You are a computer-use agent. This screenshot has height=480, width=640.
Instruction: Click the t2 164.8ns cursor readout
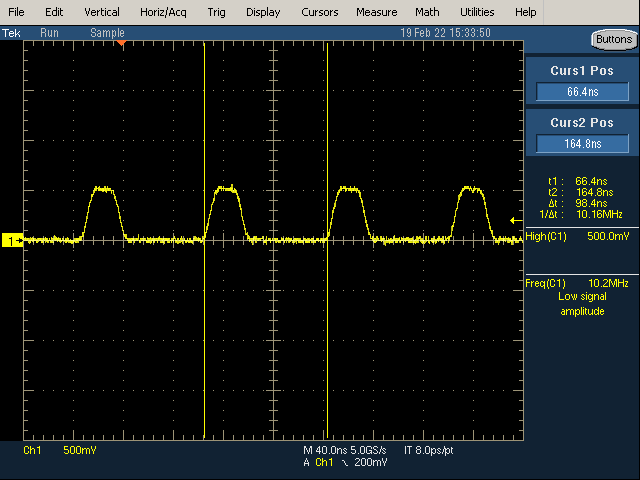[x=580, y=192]
